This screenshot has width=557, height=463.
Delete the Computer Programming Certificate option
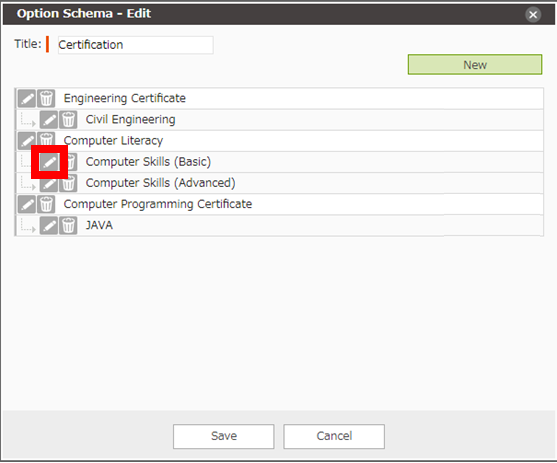[x=47, y=204]
